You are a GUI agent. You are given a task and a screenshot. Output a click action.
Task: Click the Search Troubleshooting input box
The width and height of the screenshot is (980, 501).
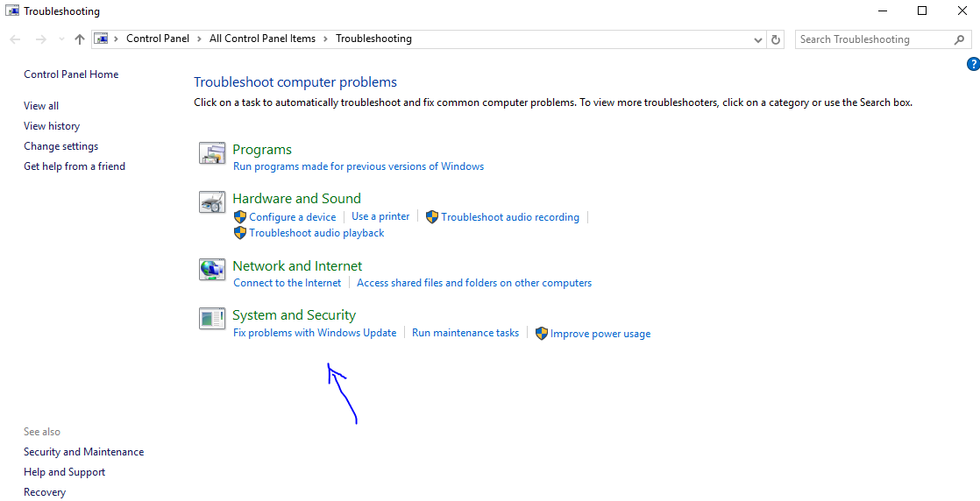(x=872, y=39)
